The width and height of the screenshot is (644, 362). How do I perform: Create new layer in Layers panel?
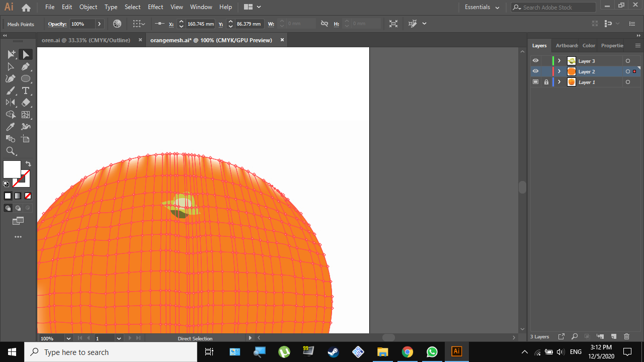614,336
